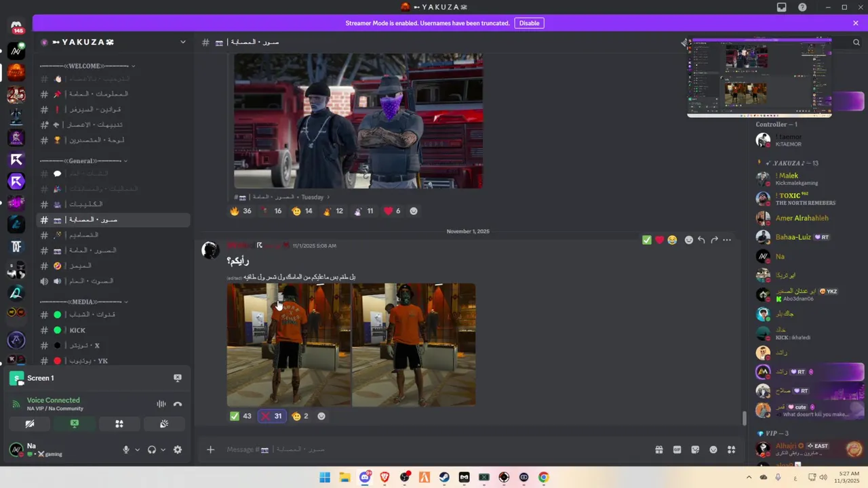
Task: Open left orange outfit image
Action: tap(289, 345)
